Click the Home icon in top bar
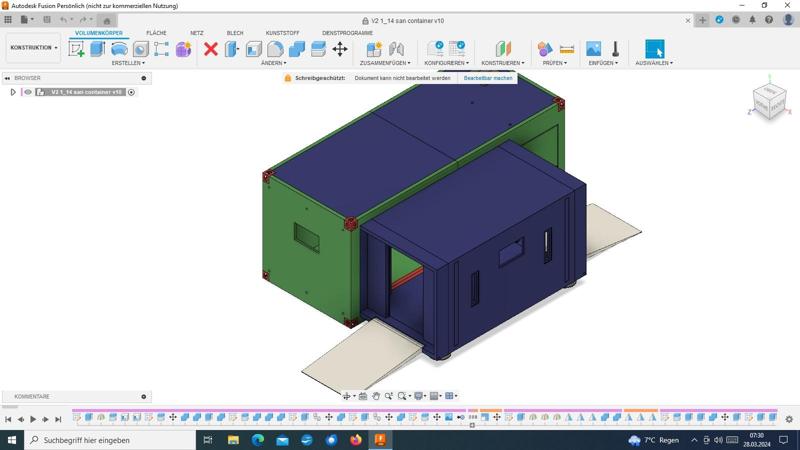 click(x=107, y=21)
